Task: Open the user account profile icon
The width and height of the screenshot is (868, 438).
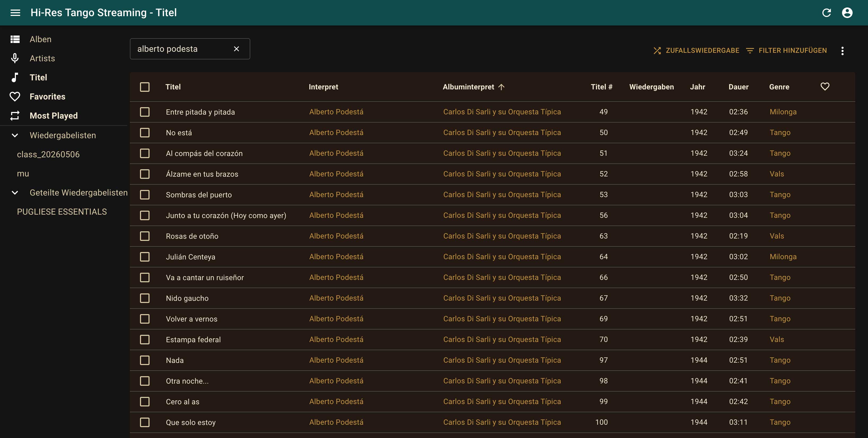Action: tap(847, 13)
